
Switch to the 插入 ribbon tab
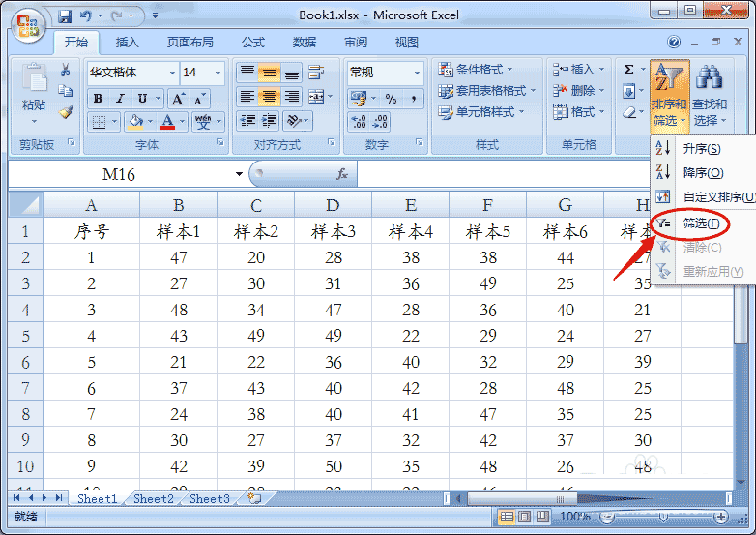[128, 43]
